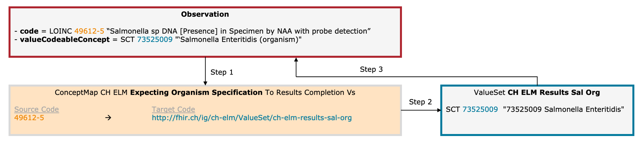Open the Target Code underlined heading

pyautogui.click(x=173, y=109)
